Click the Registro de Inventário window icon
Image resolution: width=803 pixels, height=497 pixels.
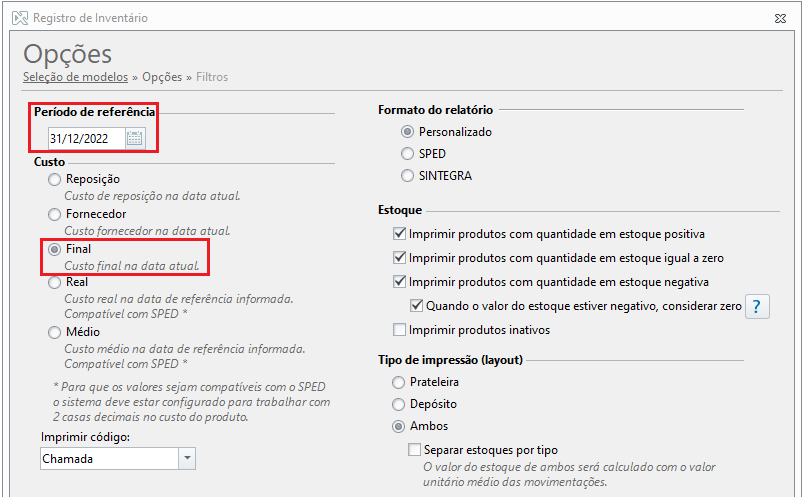(20, 18)
